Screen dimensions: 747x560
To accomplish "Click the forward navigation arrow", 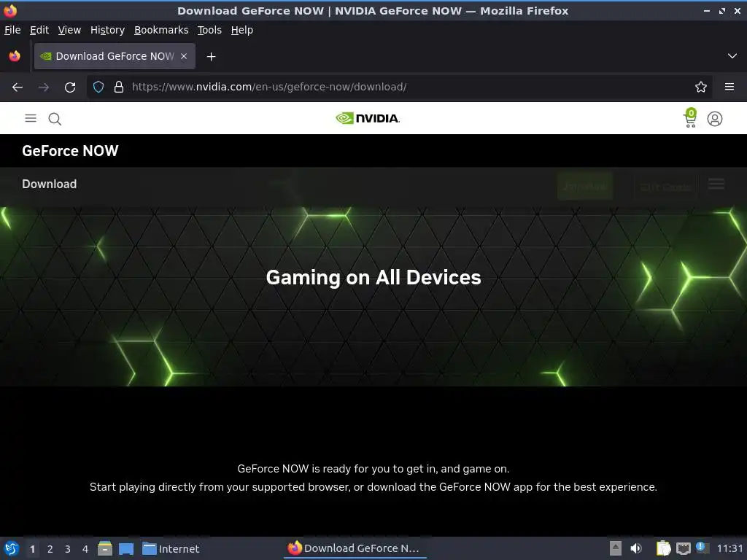I will (44, 87).
